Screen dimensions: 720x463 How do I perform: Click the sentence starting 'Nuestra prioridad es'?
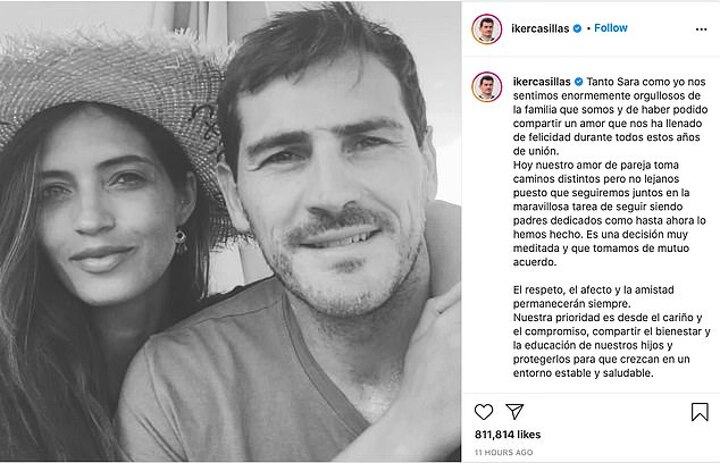[x=612, y=345]
